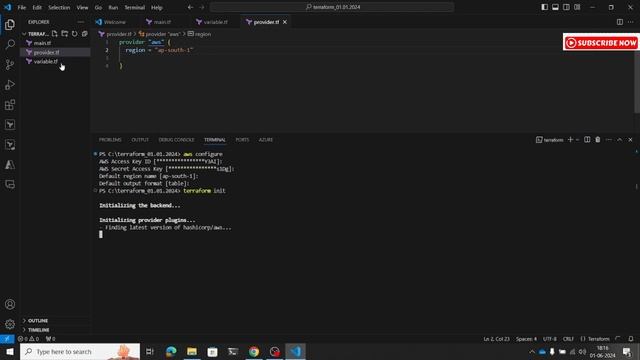Go forward using navigation arrow

202,7
